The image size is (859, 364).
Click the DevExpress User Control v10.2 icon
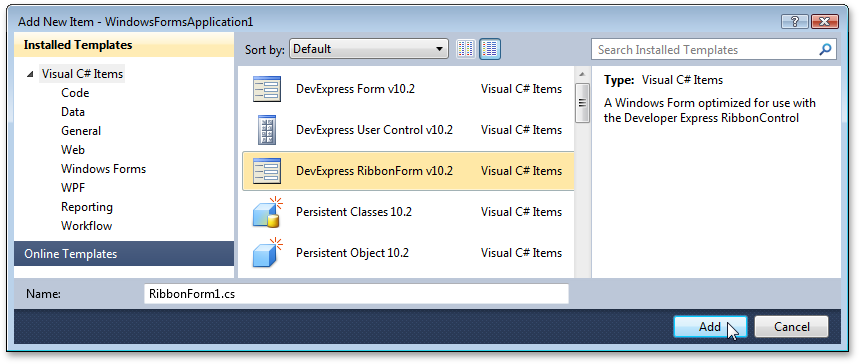(267, 130)
